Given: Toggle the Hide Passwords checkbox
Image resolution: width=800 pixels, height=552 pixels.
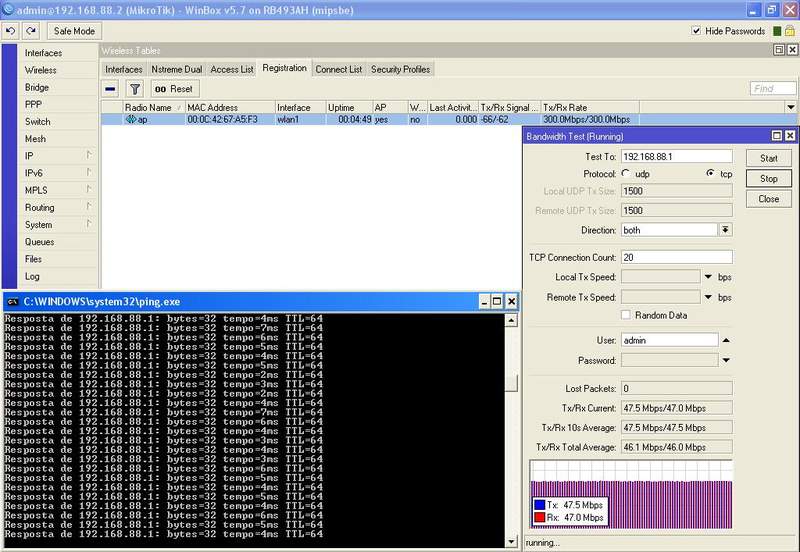Looking at the screenshot, I should coord(697,31).
